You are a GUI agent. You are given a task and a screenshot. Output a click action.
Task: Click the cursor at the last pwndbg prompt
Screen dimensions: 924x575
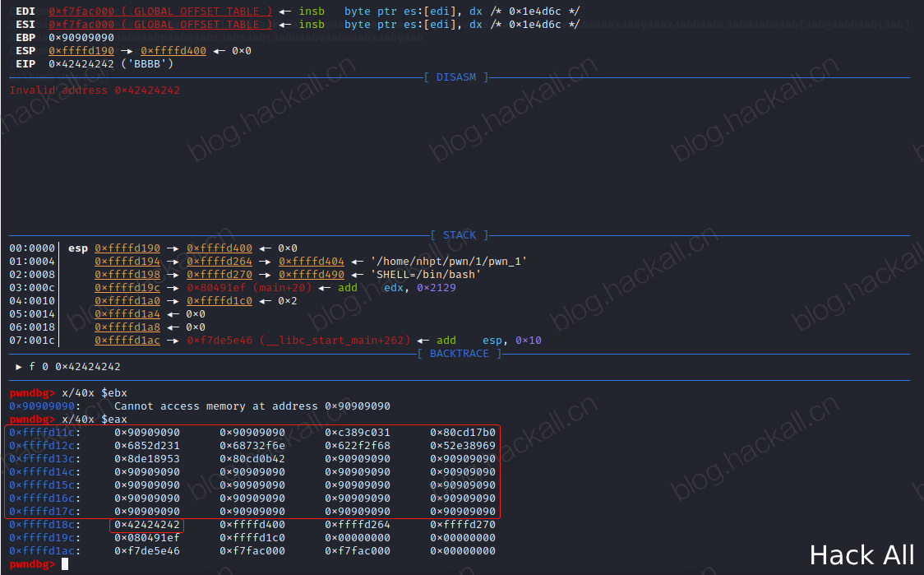point(65,564)
